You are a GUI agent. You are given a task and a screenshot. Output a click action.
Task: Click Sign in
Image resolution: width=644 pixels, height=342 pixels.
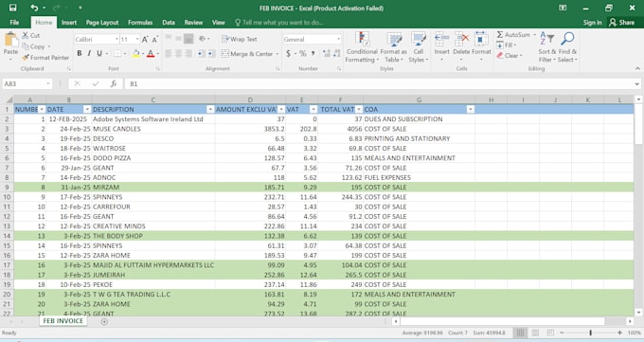[592, 22]
